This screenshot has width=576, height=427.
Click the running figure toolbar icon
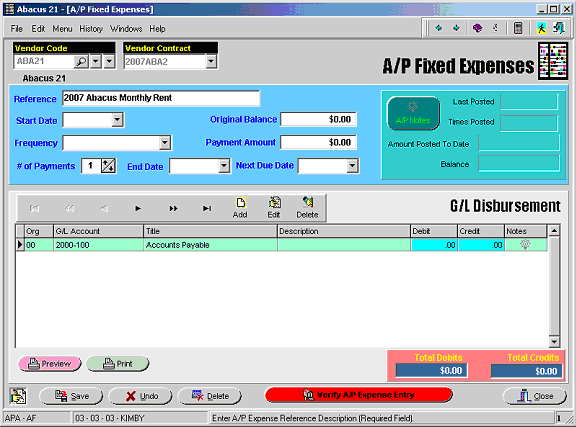click(541, 28)
